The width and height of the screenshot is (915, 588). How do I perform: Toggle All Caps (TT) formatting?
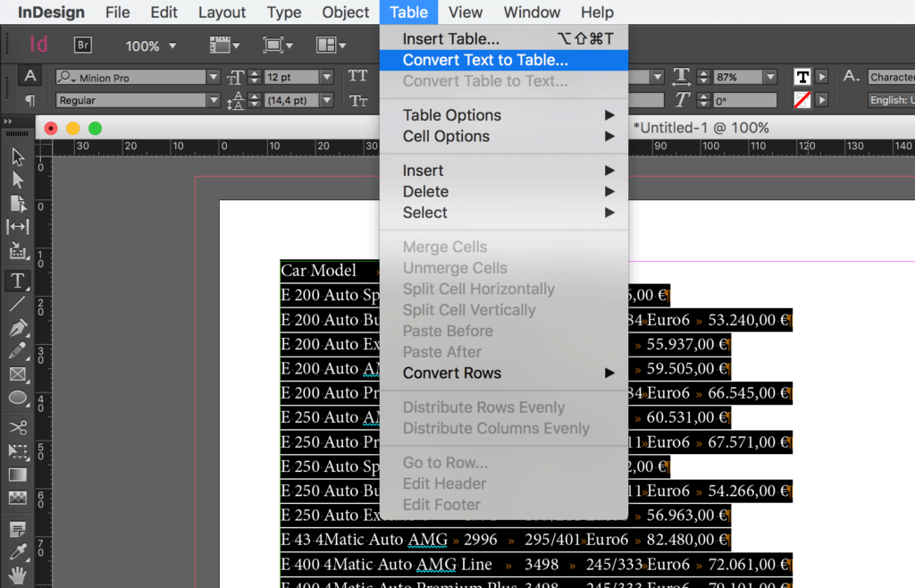[357, 76]
